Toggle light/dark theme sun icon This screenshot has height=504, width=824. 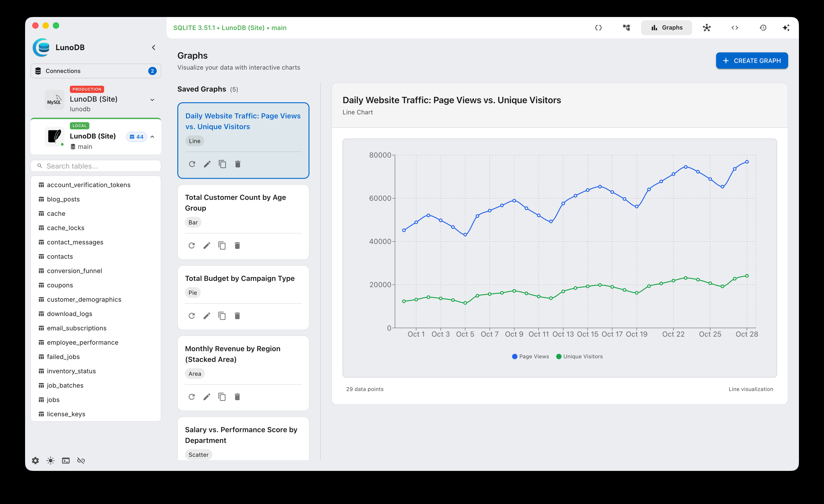51,461
